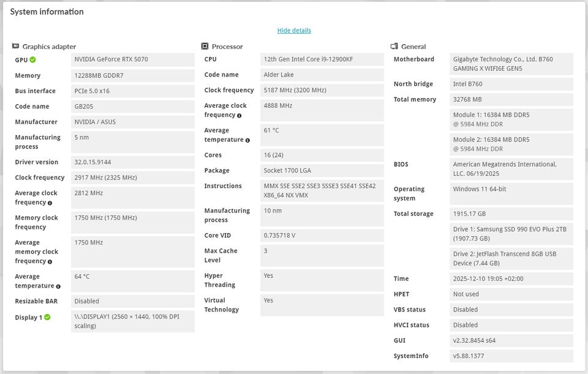Click the General heading text
The width and height of the screenshot is (588, 374).
tap(413, 47)
